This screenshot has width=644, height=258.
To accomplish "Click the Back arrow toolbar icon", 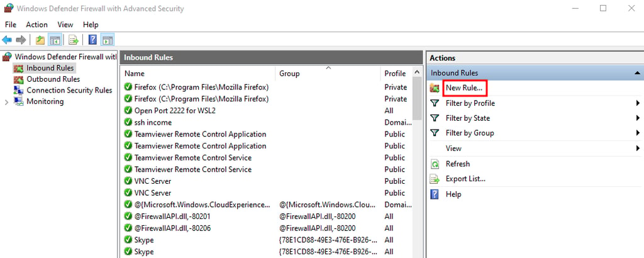I will (7, 40).
